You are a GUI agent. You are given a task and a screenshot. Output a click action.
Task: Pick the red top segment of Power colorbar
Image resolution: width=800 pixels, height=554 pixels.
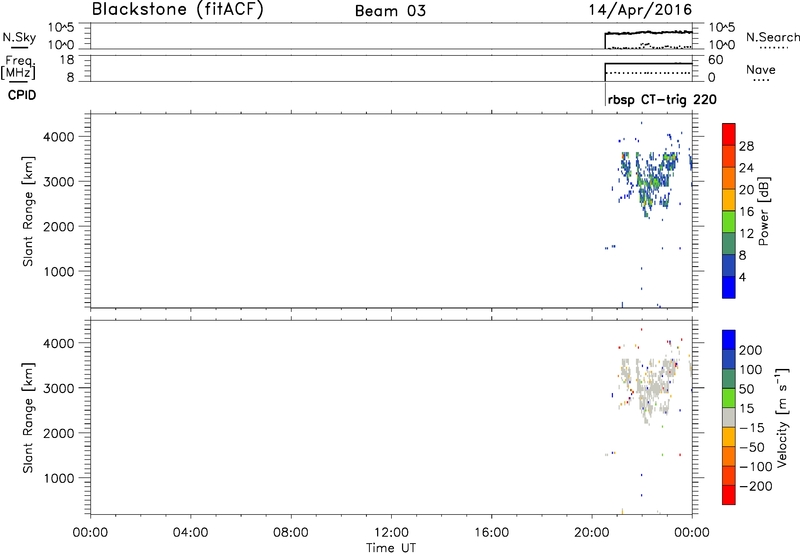click(x=729, y=134)
